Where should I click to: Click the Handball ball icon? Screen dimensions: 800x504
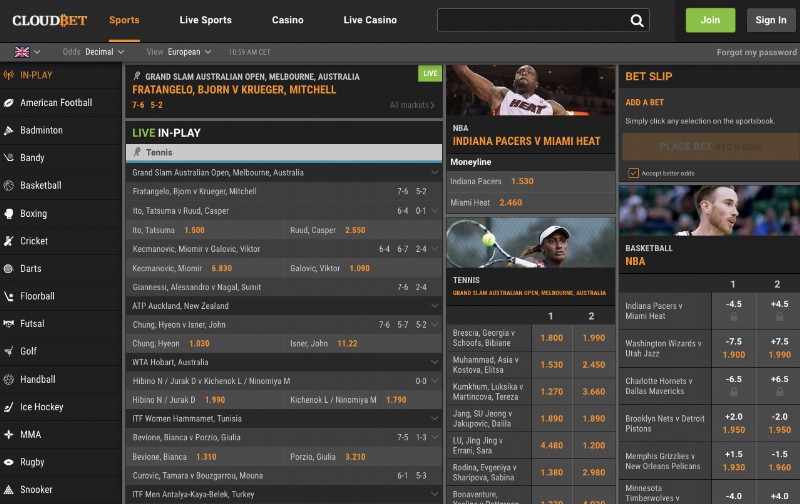(9, 379)
